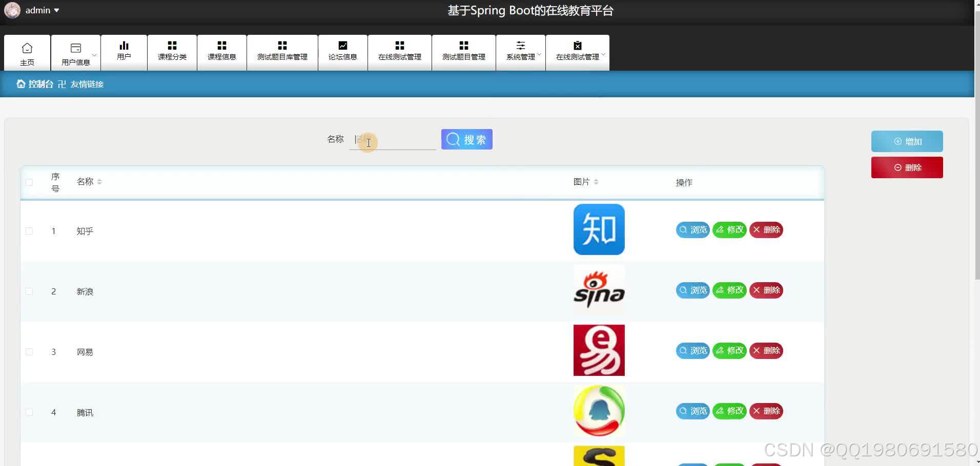This screenshot has height=466, width=980.
Task: Click the 搜索 search button
Action: [467, 139]
